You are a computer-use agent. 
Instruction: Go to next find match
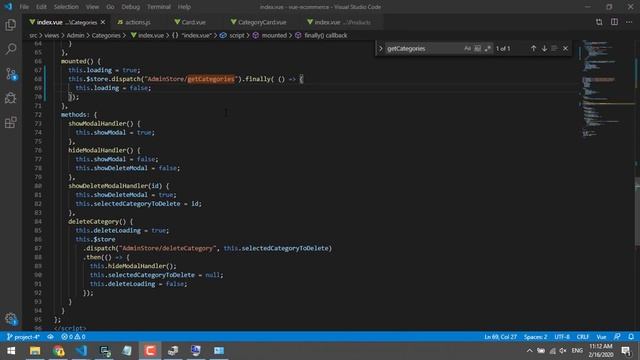pos(544,49)
